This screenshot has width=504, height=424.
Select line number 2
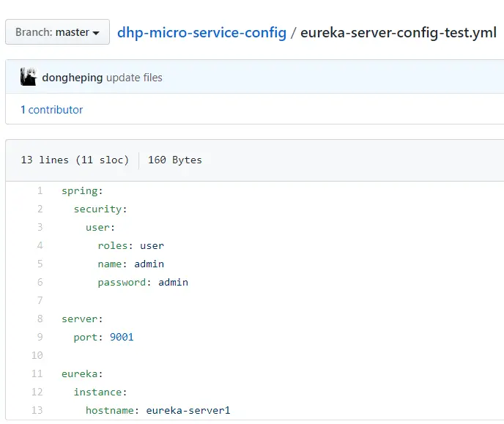(x=40, y=209)
